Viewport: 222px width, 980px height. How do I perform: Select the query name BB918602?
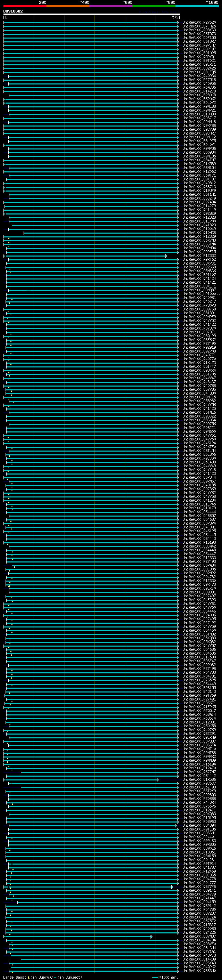coord(13,11)
